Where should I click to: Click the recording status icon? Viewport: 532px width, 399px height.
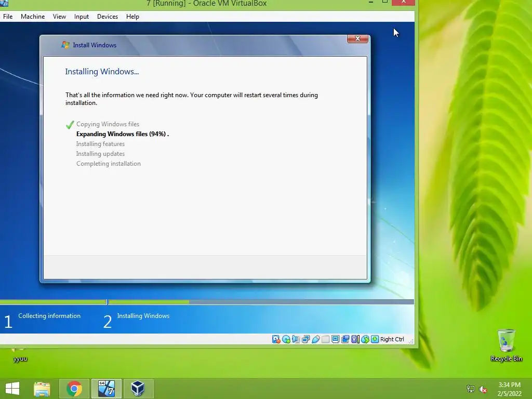[345, 339]
